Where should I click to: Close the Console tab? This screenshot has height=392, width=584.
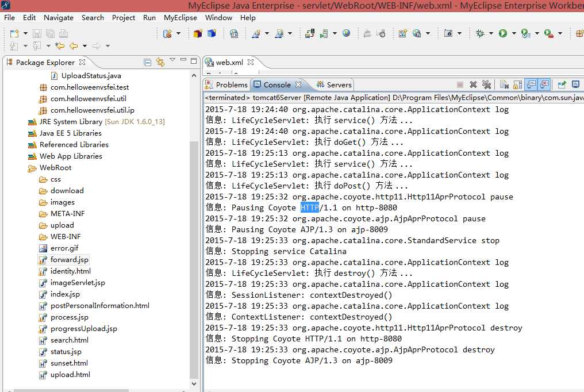click(x=298, y=84)
